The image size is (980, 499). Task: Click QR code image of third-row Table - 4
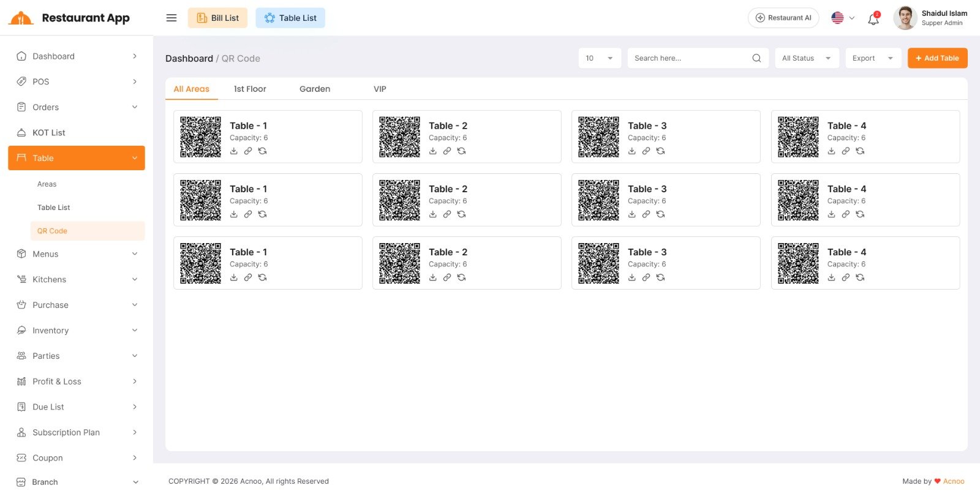coord(798,263)
